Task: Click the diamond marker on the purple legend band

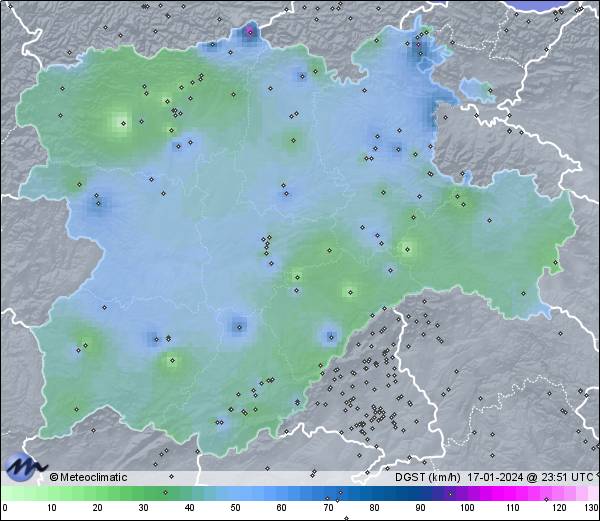Action: (450, 494)
